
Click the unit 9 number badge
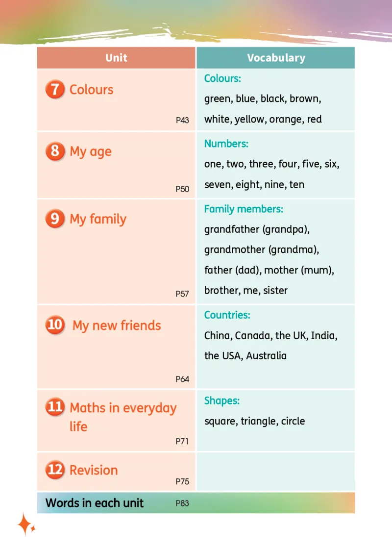[x=55, y=219]
